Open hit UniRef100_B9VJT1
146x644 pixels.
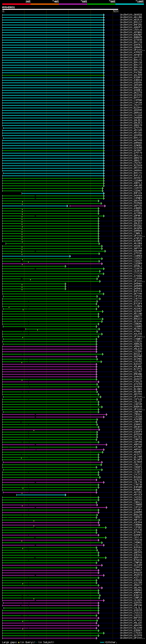pos(131,60)
